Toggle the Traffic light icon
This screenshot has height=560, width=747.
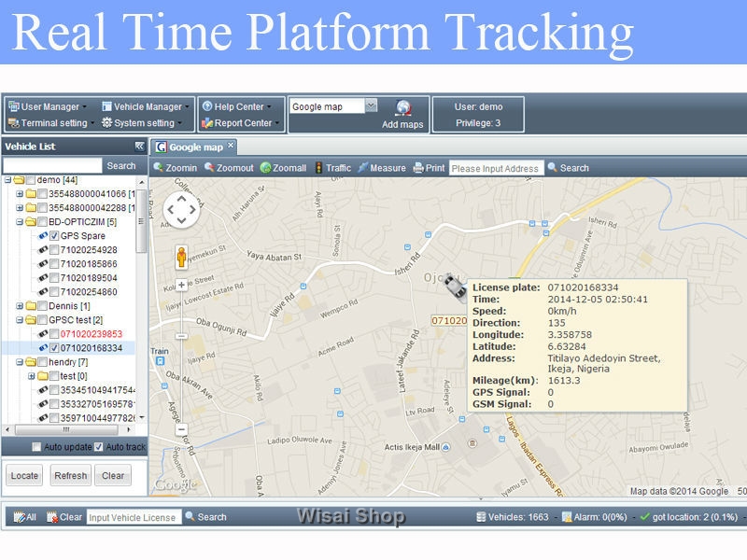click(x=318, y=168)
